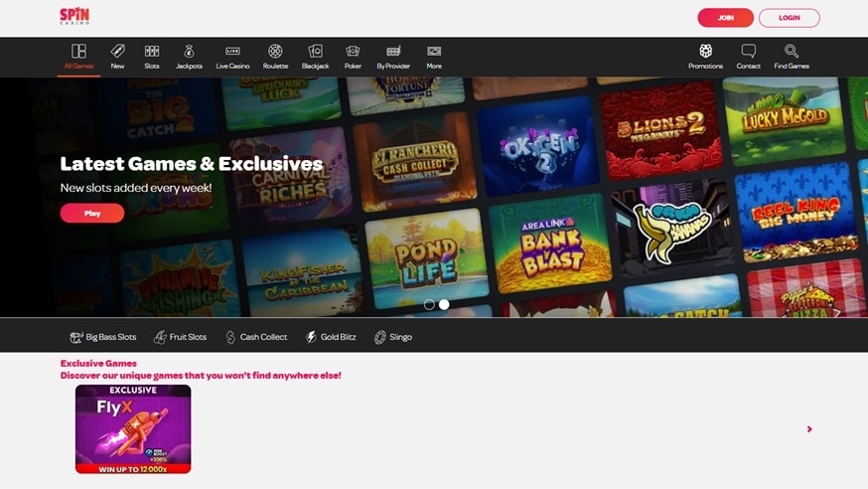Open the Dynamite Fishing game tile

tap(180, 279)
